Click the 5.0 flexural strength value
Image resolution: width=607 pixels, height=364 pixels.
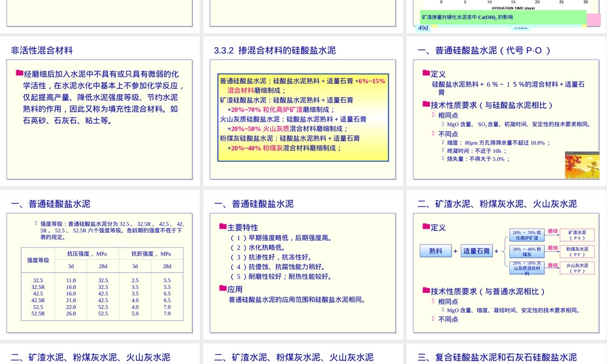tap(135, 314)
